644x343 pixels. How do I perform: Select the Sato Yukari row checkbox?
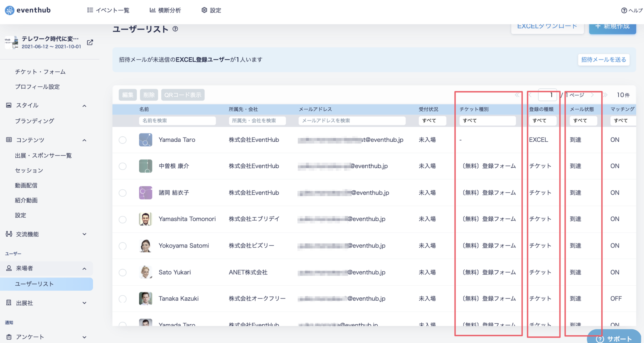pyautogui.click(x=122, y=272)
